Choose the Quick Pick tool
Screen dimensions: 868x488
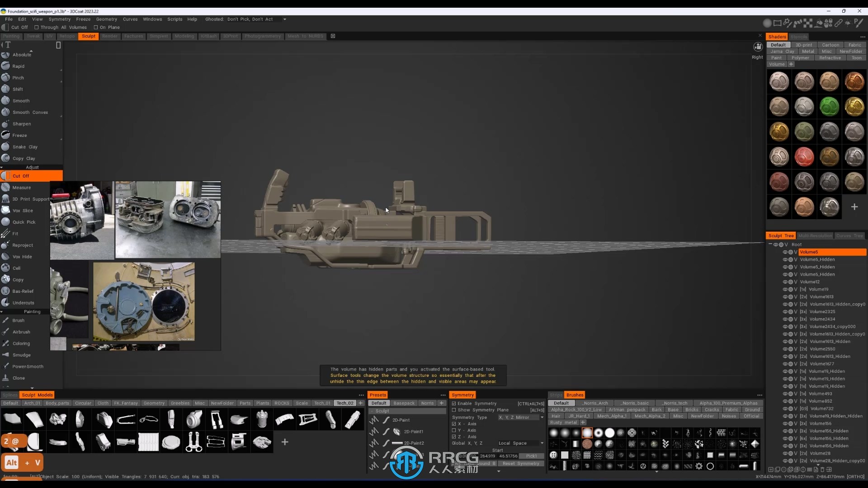24,222
